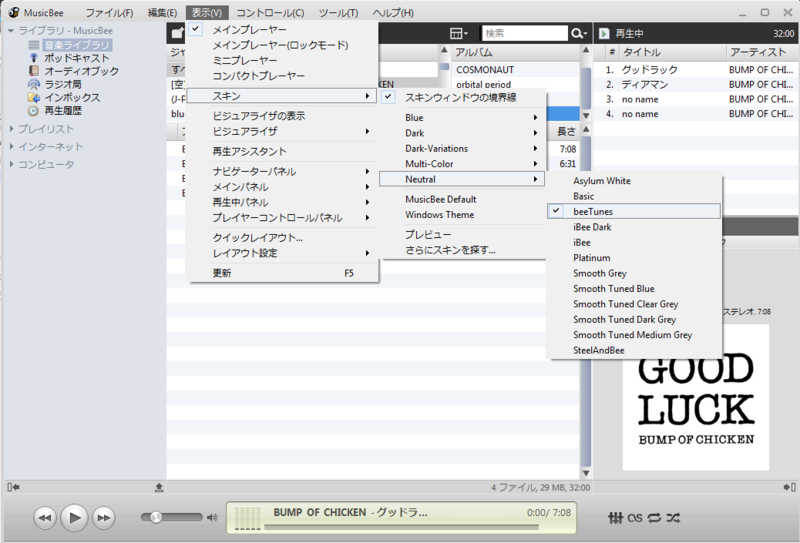Click the Audiobook icon in the sidebar
Image resolution: width=800 pixels, height=543 pixels.
34,71
